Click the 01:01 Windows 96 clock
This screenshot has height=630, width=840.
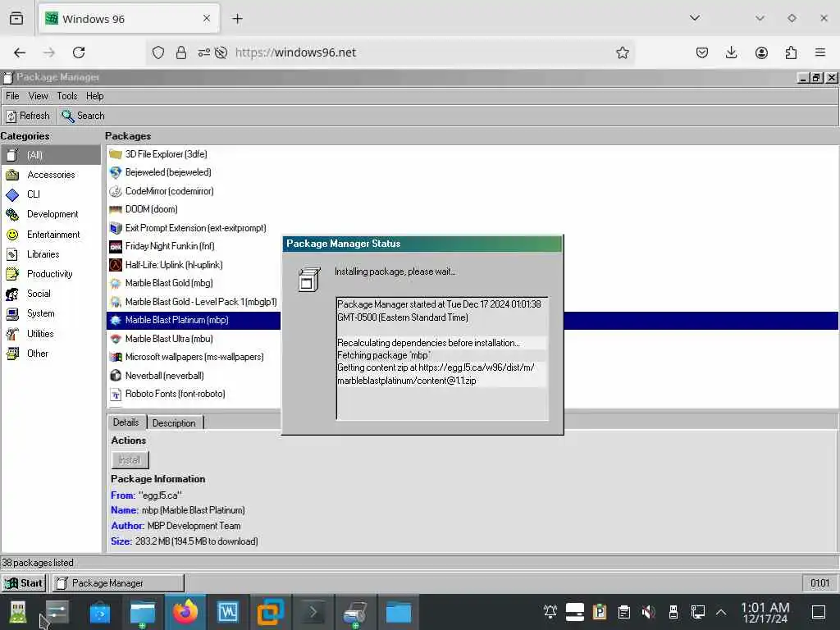pos(819,583)
